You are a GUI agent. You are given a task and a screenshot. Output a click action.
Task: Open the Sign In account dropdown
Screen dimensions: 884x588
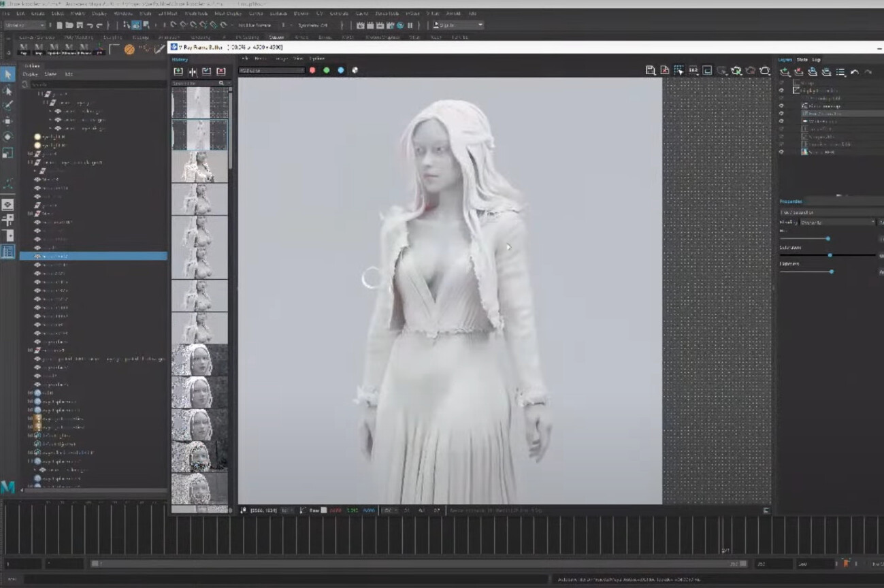tap(459, 25)
